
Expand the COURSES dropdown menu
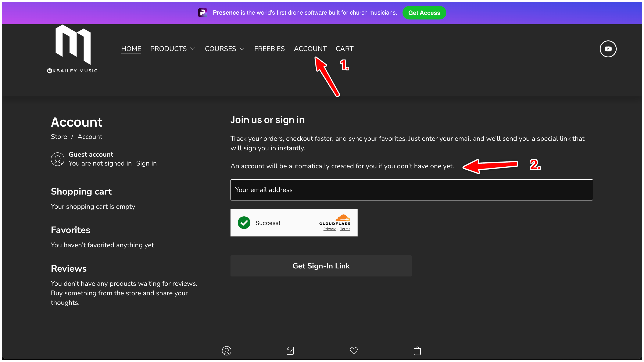[x=225, y=49]
